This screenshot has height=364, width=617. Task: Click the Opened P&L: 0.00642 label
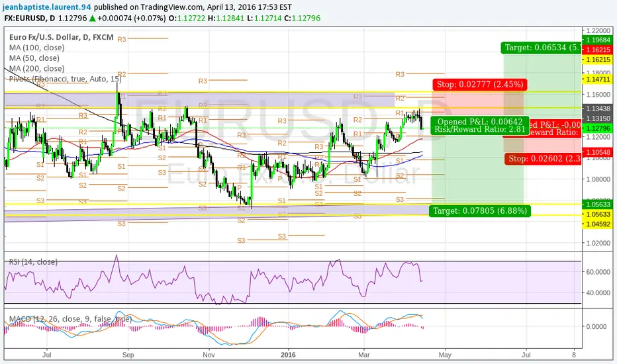[x=480, y=122]
